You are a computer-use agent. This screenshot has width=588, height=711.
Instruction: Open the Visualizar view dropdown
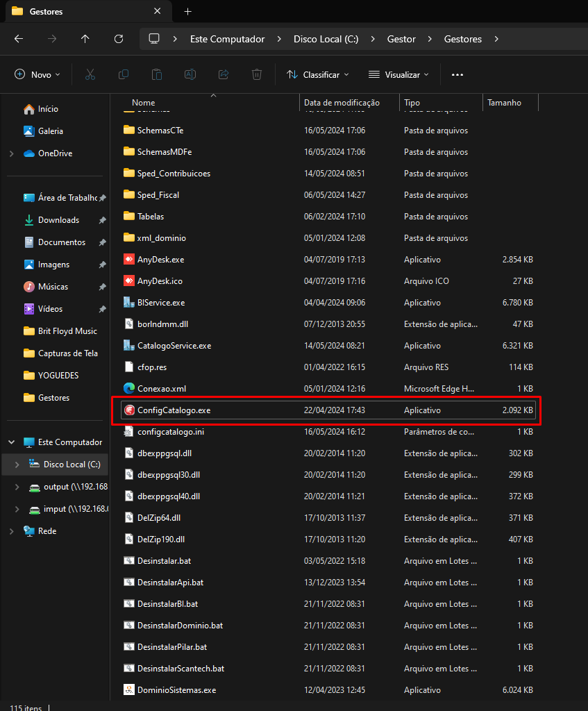pyautogui.click(x=399, y=74)
